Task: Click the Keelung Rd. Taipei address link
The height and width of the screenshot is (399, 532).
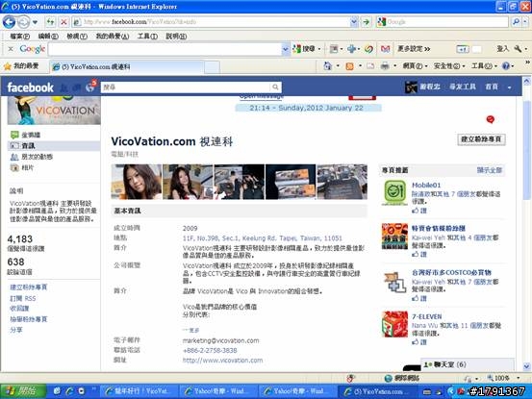Action: (262, 238)
